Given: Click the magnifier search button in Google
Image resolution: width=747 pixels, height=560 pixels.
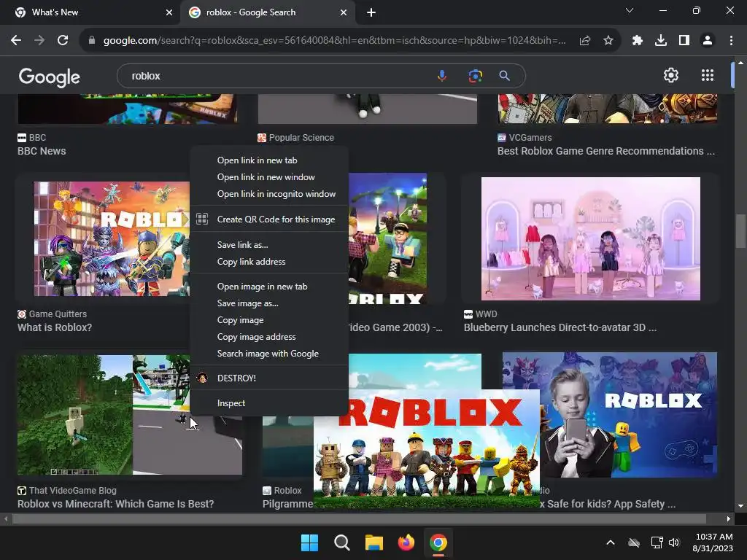Looking at the screenshot, I should click(x=505, y=76).
